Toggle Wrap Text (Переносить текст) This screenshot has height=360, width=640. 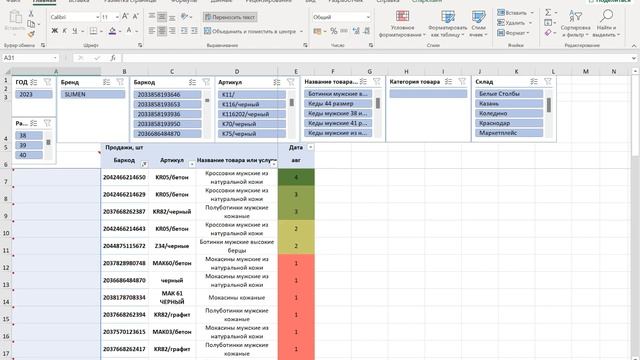click(x=230, y=17)
